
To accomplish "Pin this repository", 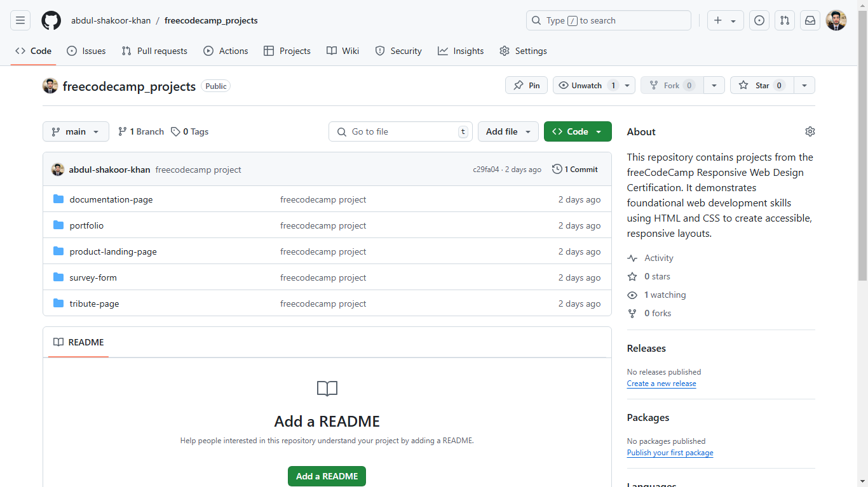I will (526, 86).
